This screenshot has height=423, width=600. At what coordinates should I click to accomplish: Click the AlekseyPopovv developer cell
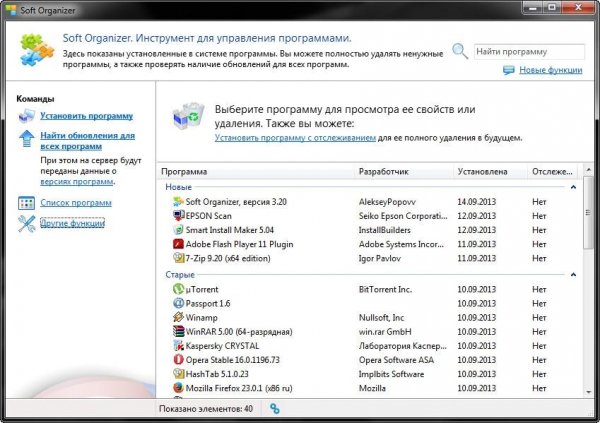(387, 202)
